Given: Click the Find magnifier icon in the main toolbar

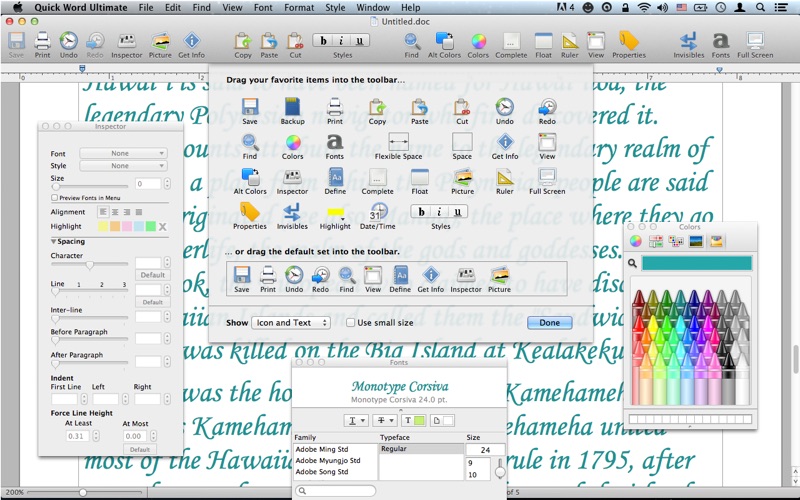Looking at the screenshot, I should (412, 41).
